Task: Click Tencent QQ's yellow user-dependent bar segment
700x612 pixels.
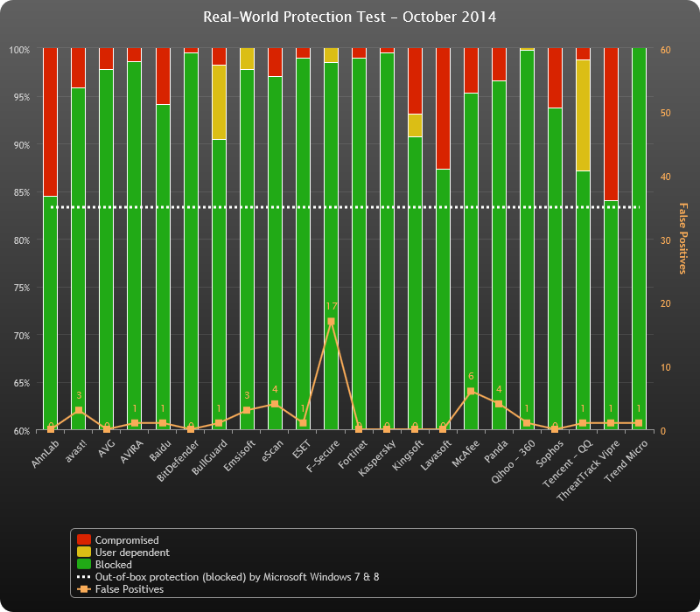Action: tap(583, 115)
